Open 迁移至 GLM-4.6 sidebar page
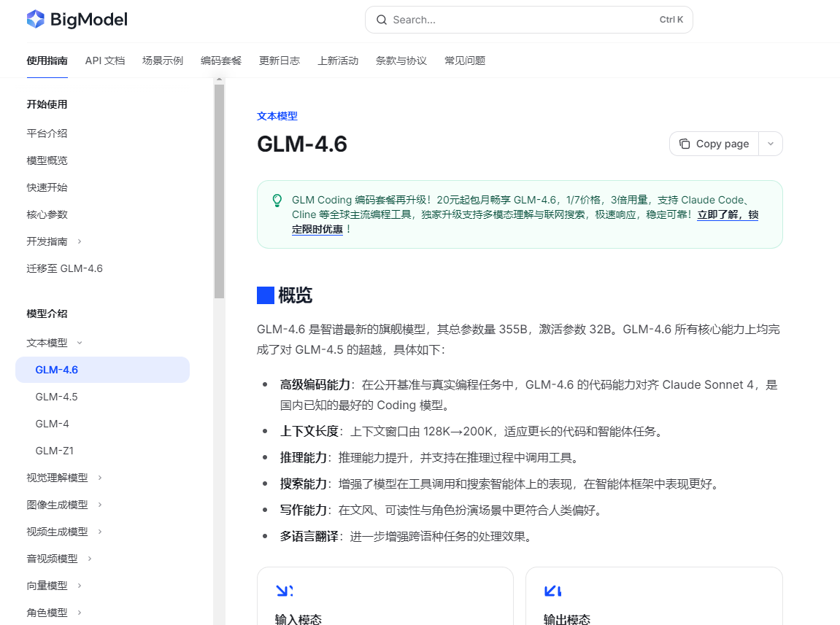This screenshot has width=840, height=625. (65, 268)
